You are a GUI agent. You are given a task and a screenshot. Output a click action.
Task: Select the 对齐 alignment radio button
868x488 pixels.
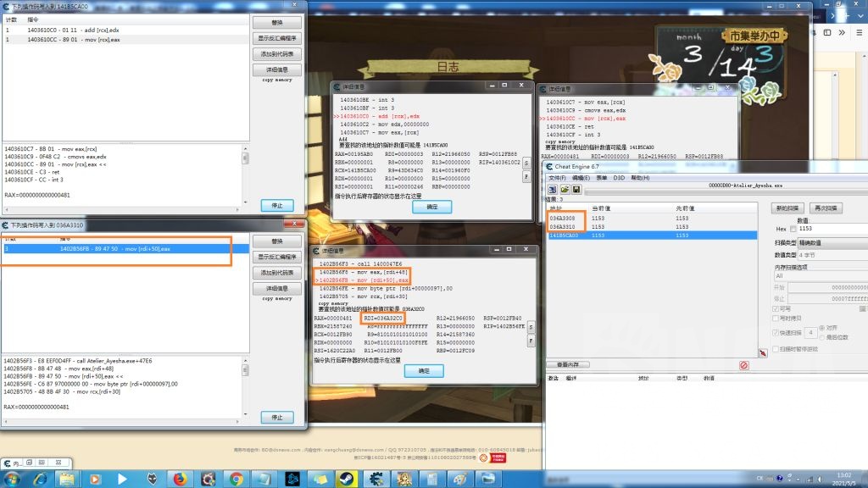point(821,330)
